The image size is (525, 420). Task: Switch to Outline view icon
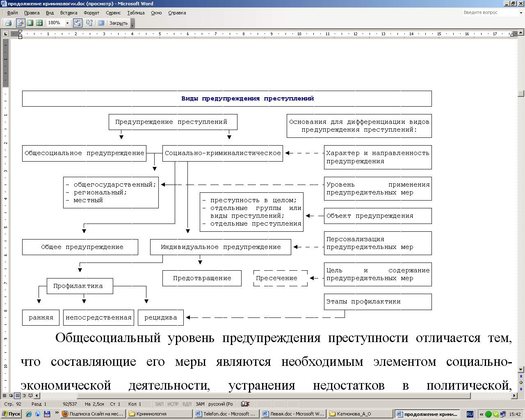[24, 396]
